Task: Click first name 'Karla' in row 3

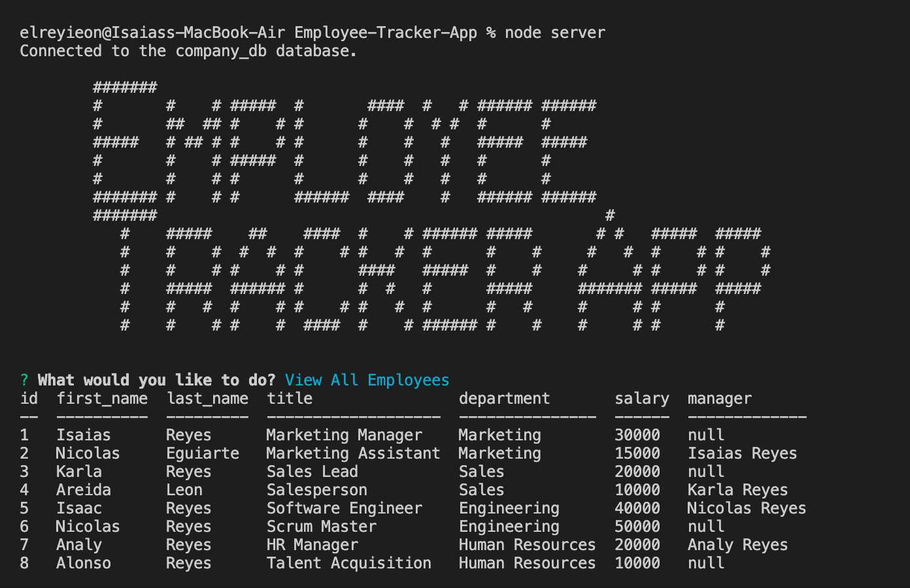Action: tap(79, 472)
